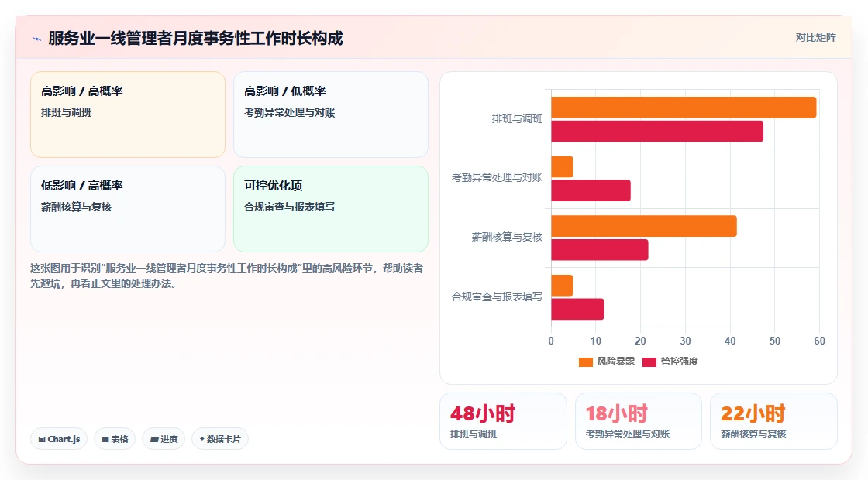The width and height of the screenshot is (868, 480).
Task: Click the 表格 tag
Action: 115,439
